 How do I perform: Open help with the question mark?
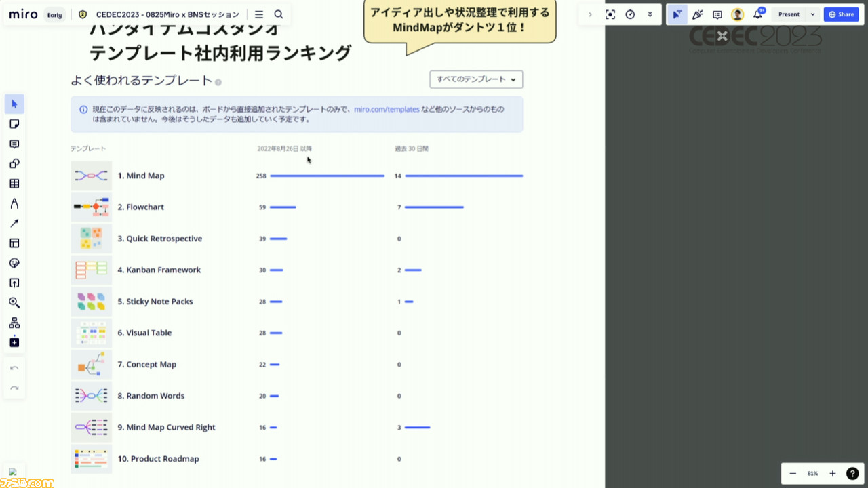[x=852, y=474]
